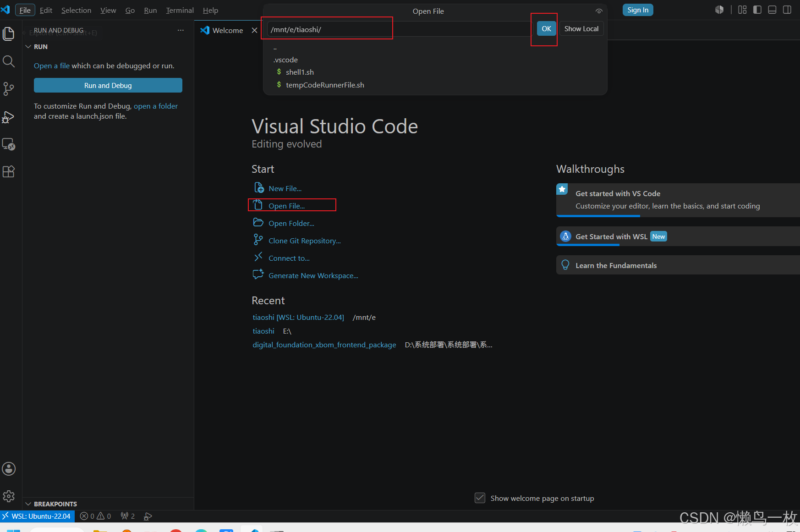Image resolution: width=800 pixels, height=532 pixels.
Task: Open the Help menu
Action: point(210,10)
